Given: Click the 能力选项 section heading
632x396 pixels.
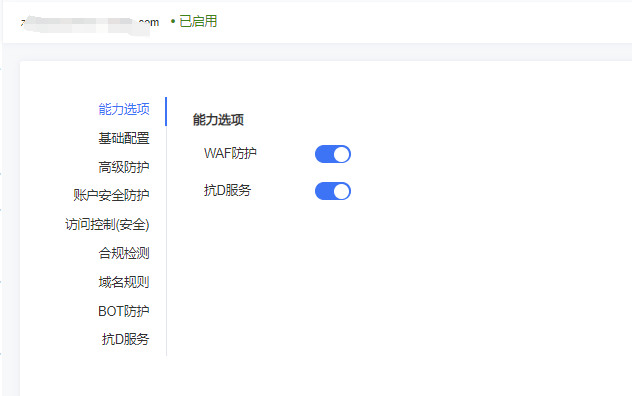Looking at the screenshot, I should pyautogui.click(x=218, y=120).
